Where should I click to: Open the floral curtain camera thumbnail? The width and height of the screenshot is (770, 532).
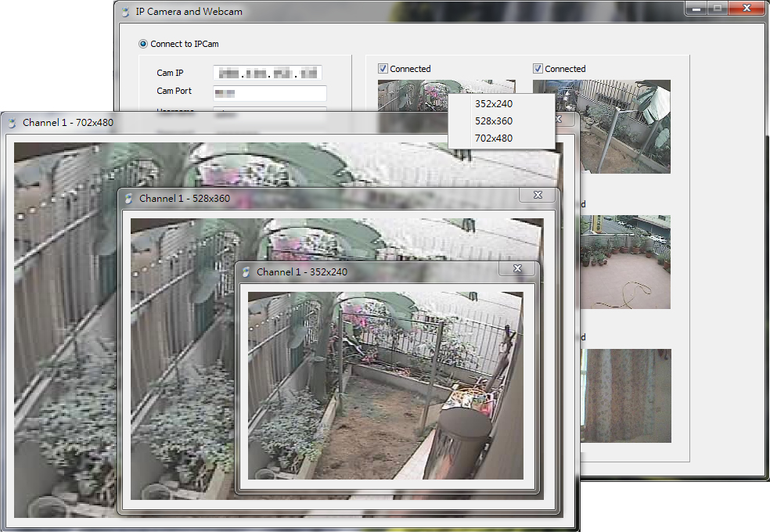coord(626,396)
